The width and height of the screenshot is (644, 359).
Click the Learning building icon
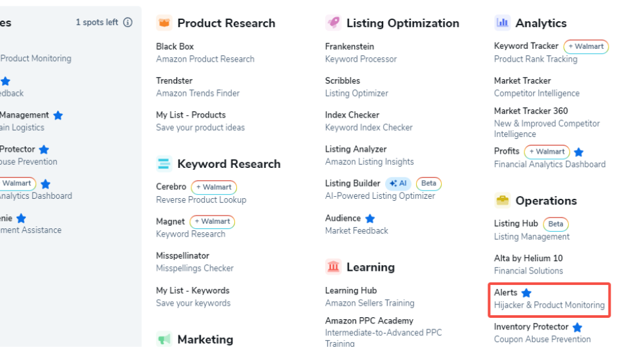(333, 267)
